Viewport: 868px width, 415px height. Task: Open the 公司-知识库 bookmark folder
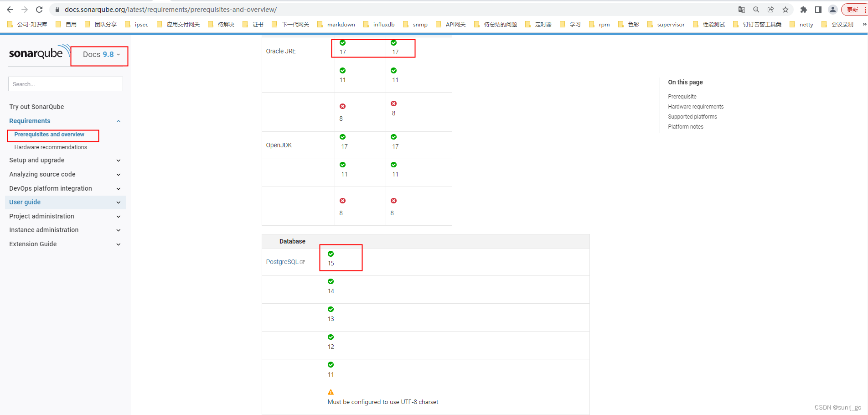[x=27, y=25]
